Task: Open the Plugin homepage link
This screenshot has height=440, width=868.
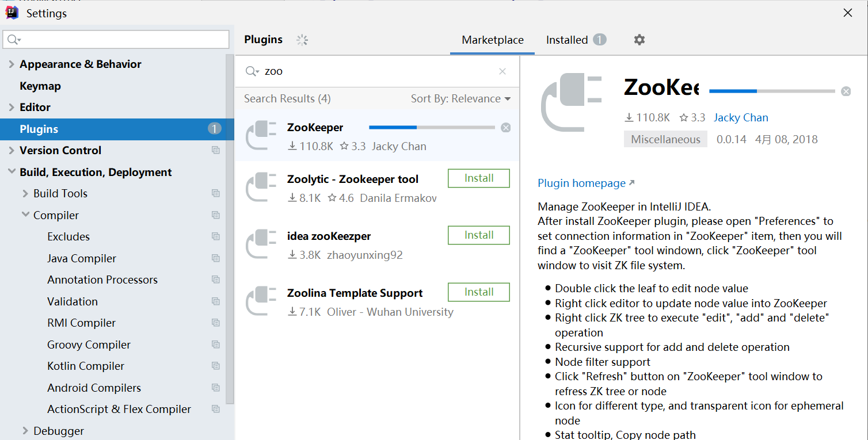Action: tap(586, 183)
